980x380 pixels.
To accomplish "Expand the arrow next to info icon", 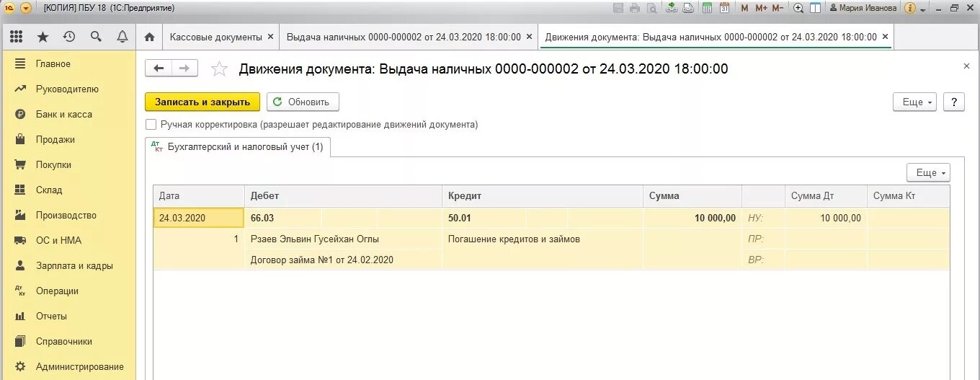I will [x=923, y=9].
